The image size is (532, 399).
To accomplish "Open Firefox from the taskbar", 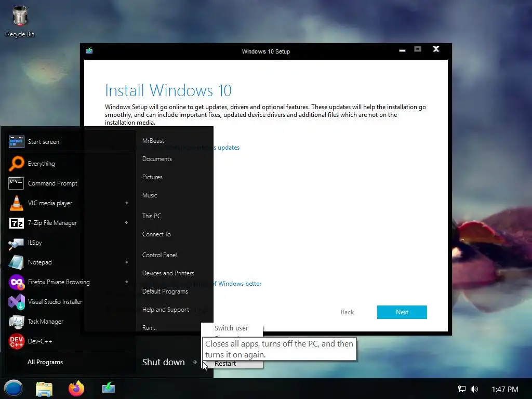I will [x=76, y=389].
